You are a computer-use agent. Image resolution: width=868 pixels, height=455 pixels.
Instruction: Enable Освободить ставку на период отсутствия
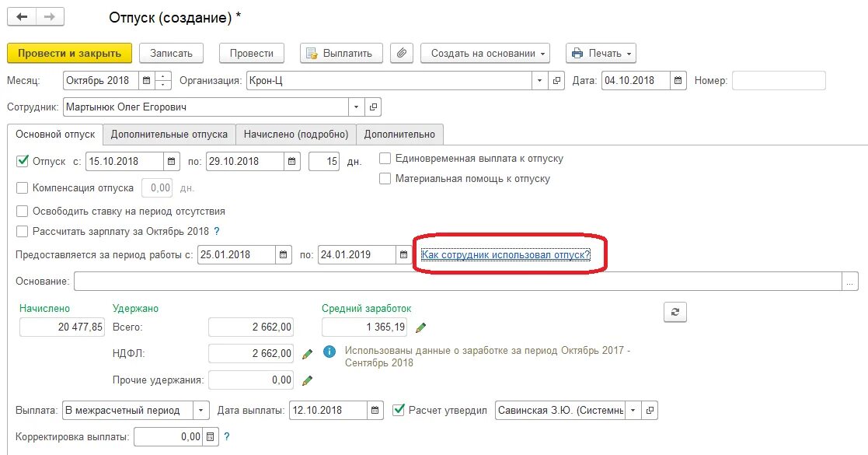[x=22, y=211]
